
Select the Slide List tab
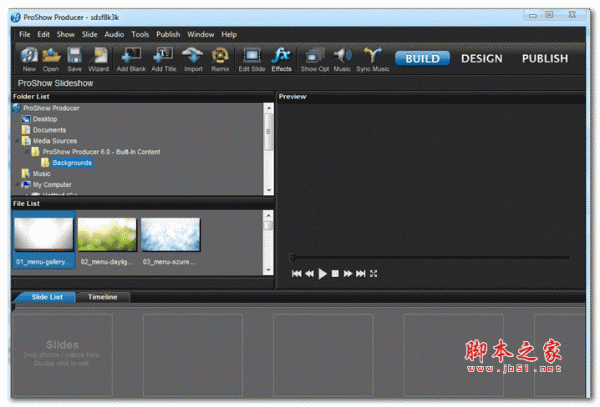pos(47,297)
